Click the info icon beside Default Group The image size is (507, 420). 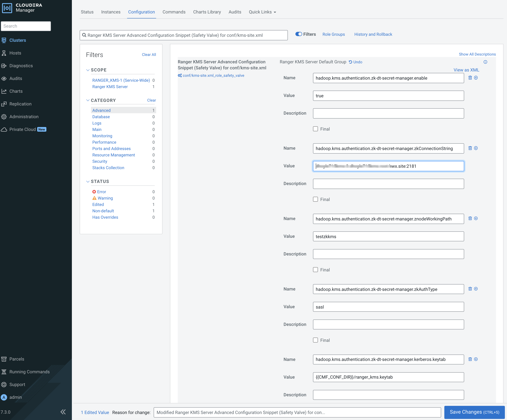click(485, 62)
